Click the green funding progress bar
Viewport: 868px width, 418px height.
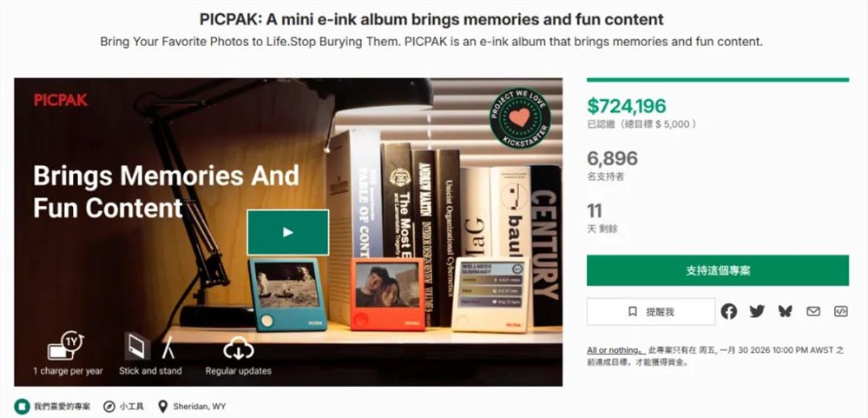(717, 80)
